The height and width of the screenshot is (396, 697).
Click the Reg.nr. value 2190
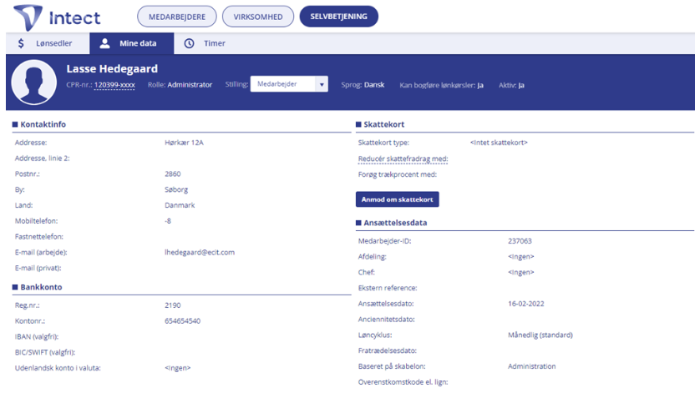coord(173,305)
